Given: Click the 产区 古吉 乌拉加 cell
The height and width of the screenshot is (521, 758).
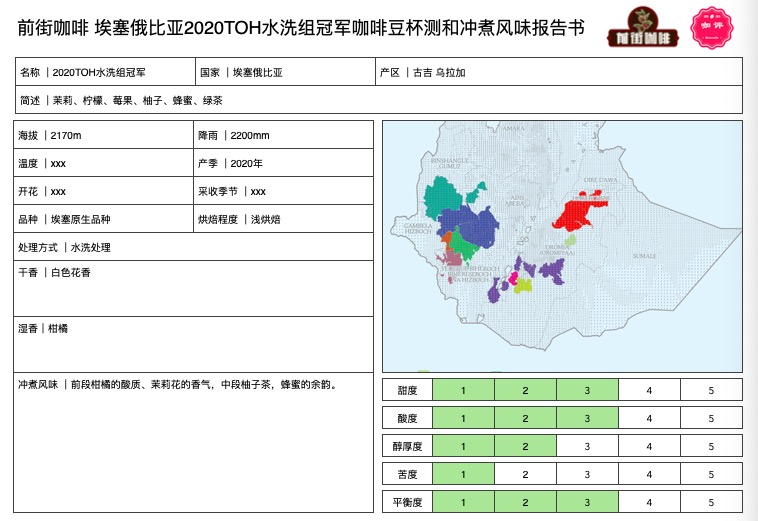Looking at the screenshot, I should point(559,72).
